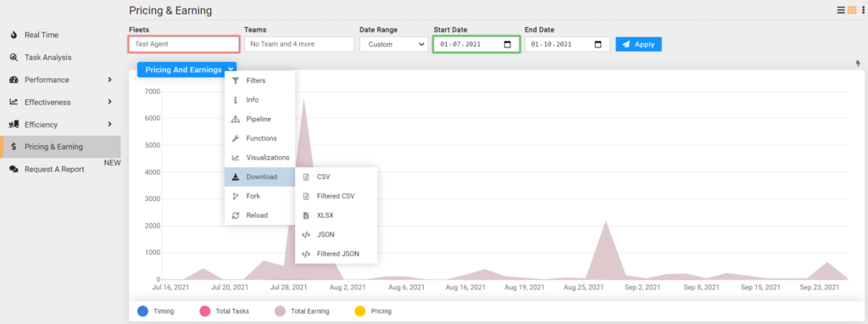Select Pipeline in the dropdown menu
The width and height of the screenshot is (868, 324).
click(x=259, y=119)
